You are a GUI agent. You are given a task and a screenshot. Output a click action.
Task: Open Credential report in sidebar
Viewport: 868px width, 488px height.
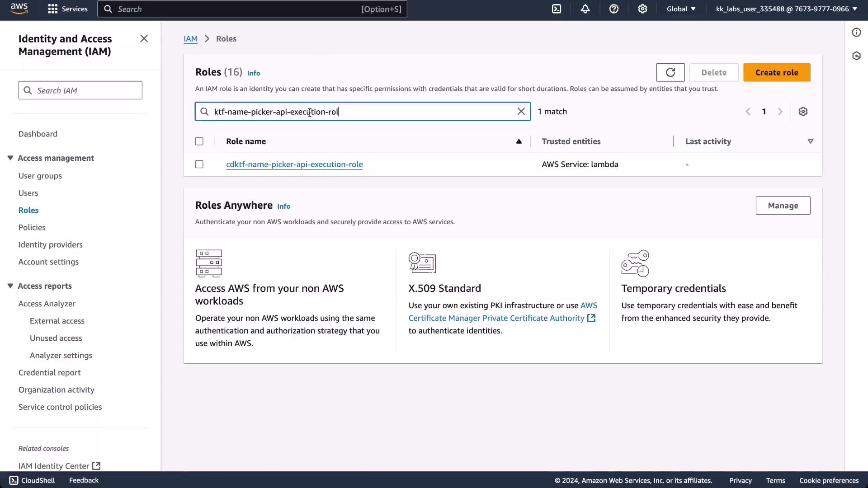(50, 372)
